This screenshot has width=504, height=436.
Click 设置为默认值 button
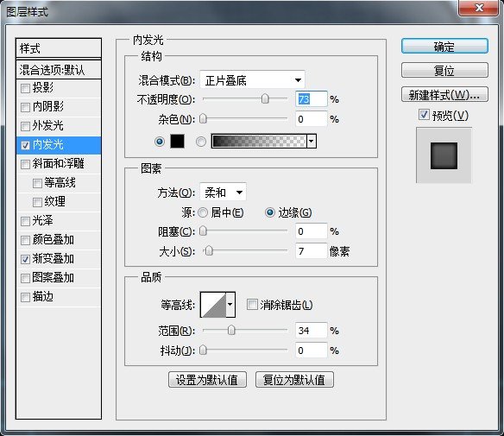point(207,380)
